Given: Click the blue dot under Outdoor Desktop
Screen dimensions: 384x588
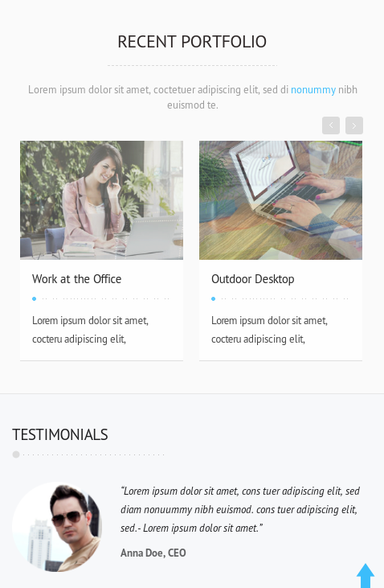Looking at the screenshot, I should 213,299.
